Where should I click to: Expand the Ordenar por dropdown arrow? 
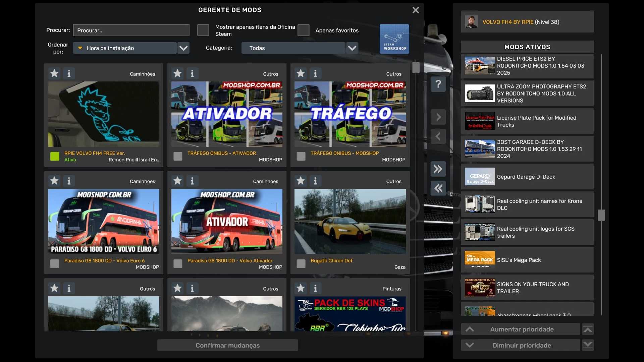pyautogui.click(x=183, y=48)
